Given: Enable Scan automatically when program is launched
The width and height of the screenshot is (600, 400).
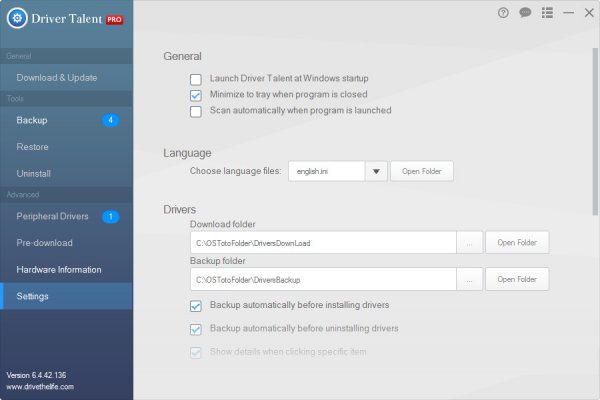Looking at the screenshot, I should click(x=196, y=111).
